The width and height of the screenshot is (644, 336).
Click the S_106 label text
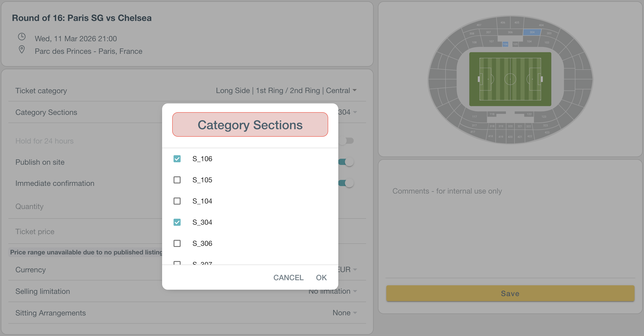click(202, 159)
